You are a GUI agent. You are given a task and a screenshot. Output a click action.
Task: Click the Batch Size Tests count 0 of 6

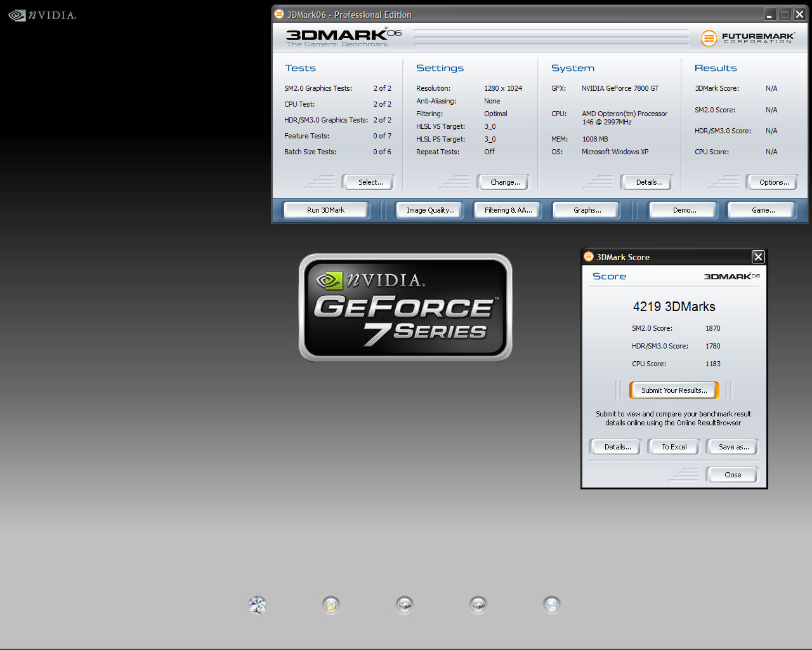[383, 152]
